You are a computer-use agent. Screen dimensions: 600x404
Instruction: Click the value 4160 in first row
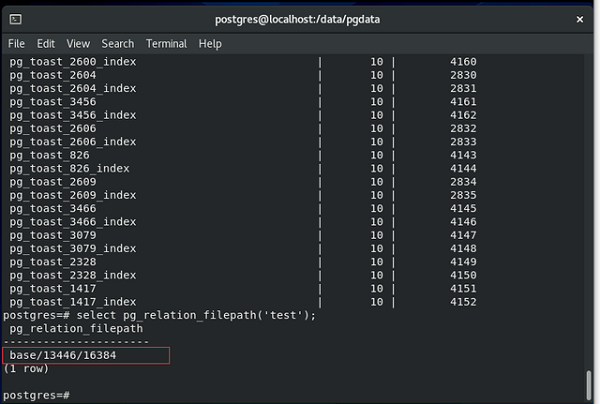pyautogui.click(x=463, y=62)
